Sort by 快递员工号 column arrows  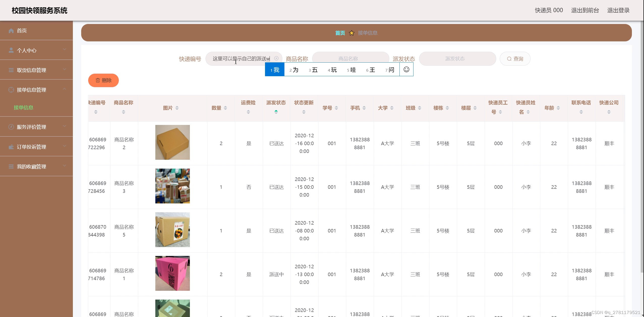(500, 112)
